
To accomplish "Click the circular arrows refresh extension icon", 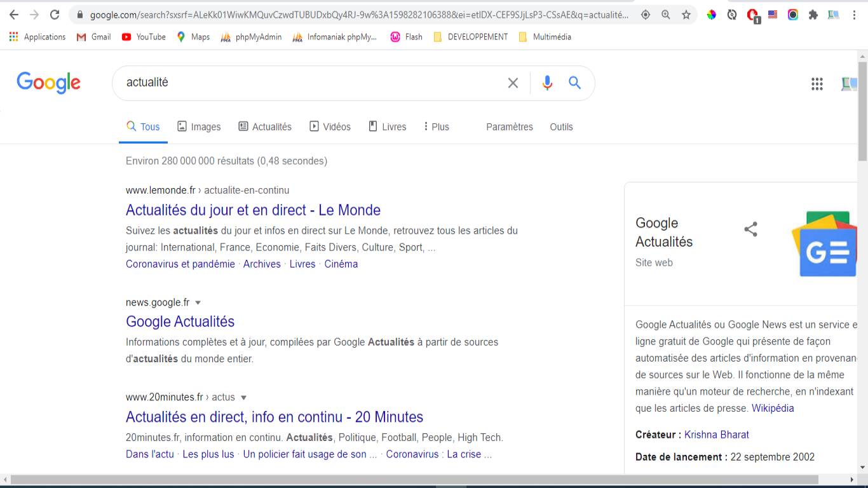I will [x=732, y=15].
